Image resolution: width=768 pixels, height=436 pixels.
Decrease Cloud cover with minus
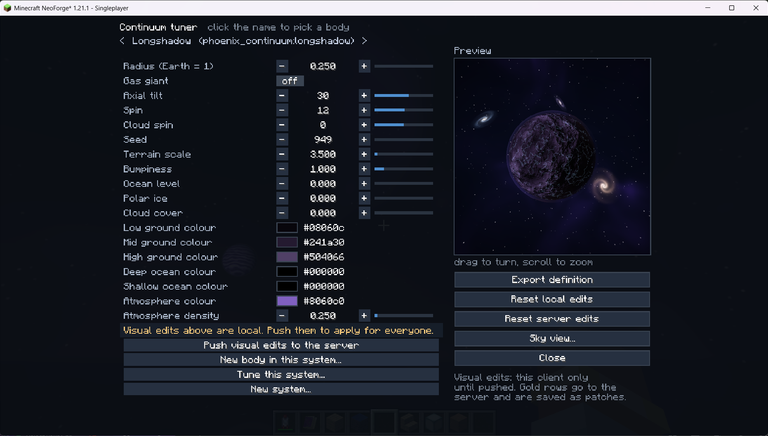coord(282,213)
